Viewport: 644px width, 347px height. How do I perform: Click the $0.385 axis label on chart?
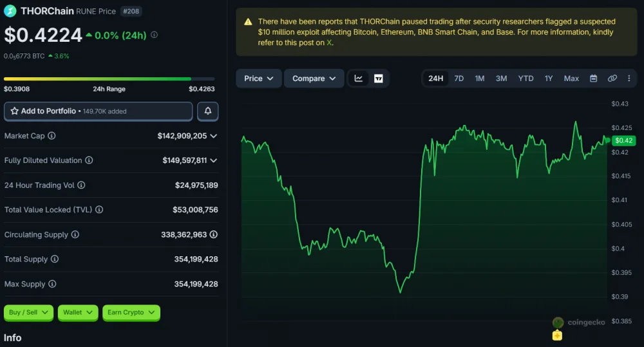[621, 321]
